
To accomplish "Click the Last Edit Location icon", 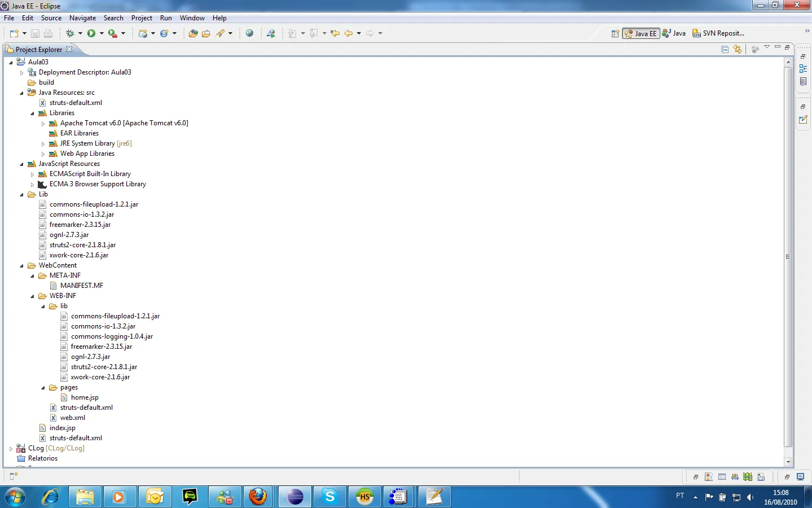I will point(335,33).
